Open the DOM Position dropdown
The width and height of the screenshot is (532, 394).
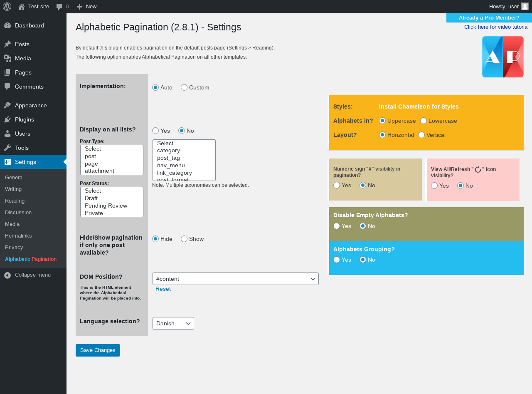(x=236, y=279)
